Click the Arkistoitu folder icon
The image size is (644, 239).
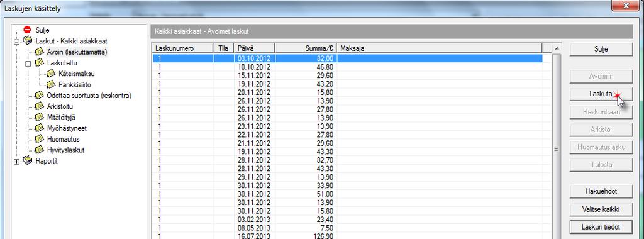[x=40, y=106]
